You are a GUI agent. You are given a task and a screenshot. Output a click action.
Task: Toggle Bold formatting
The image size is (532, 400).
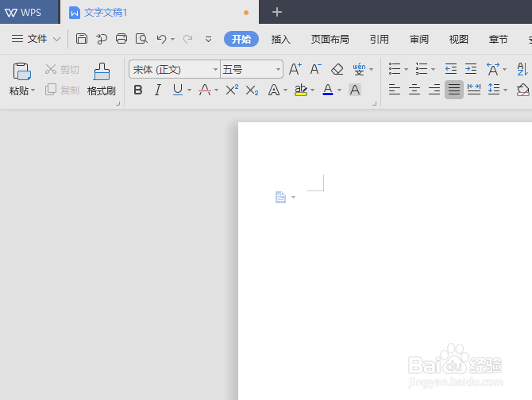pos(138,90)
